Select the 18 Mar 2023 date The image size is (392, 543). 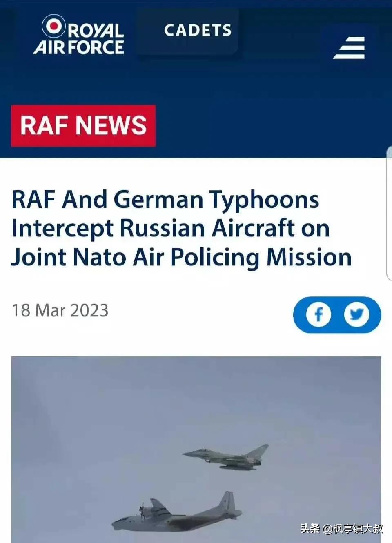[x=60, y=311]
